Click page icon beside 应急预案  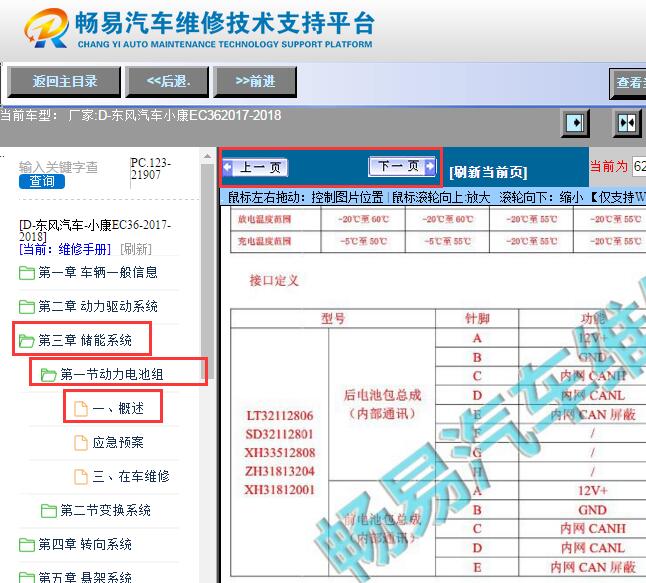coord(81,443)
